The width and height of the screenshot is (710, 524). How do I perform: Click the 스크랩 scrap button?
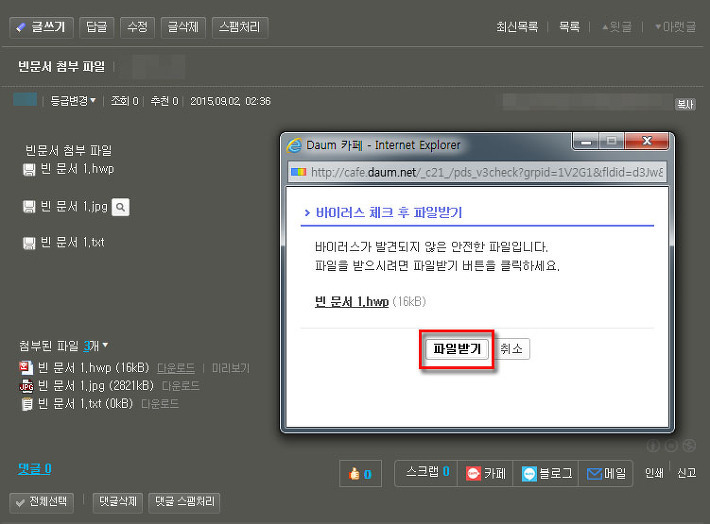pyautogui.click(x=426, y=473)
